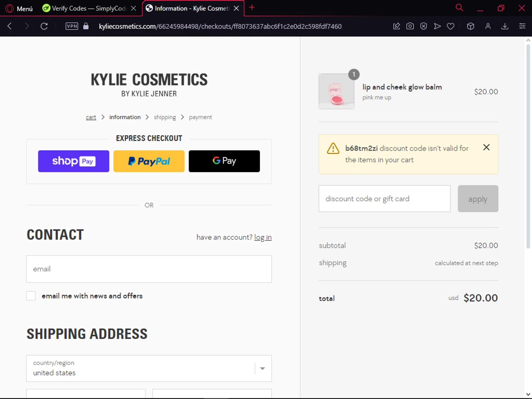
Task: Click the lip and cheek glow balm title
Action: pos(402,87)
